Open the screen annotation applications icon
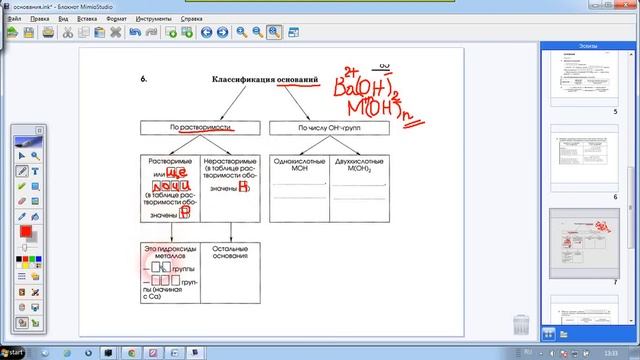The image size is (640, 360). (22, 292)
